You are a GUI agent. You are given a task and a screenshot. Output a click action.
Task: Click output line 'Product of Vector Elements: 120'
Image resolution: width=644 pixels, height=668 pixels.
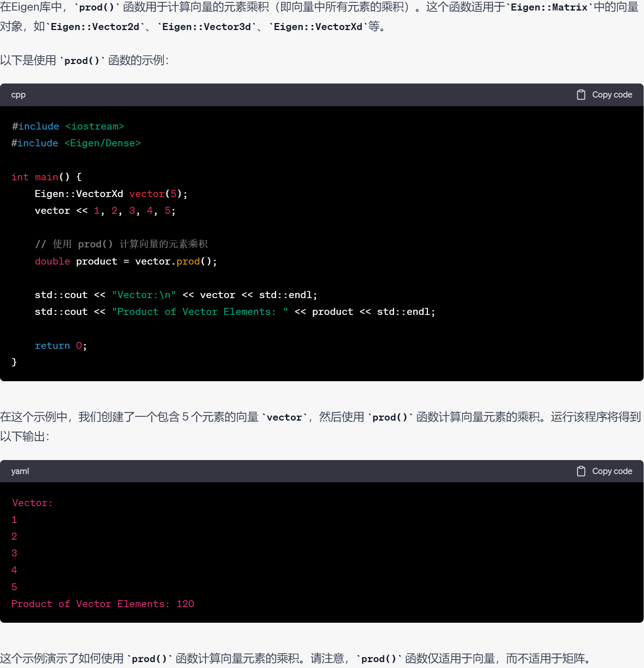(103, 604)
